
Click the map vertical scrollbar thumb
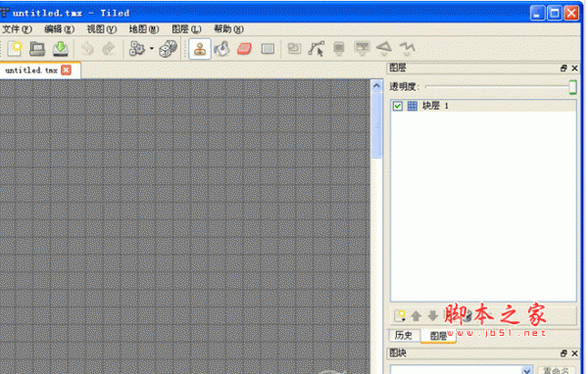pos(376,125)
